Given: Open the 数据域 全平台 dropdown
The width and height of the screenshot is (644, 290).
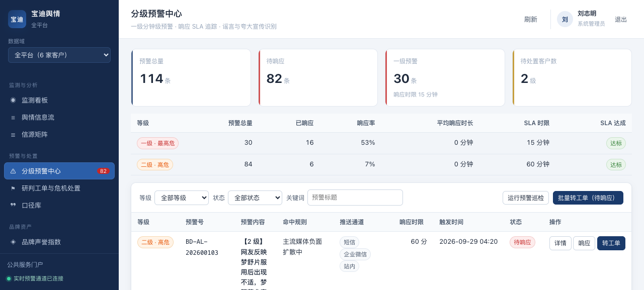Looking at the screenshot, I should (59, 55).
